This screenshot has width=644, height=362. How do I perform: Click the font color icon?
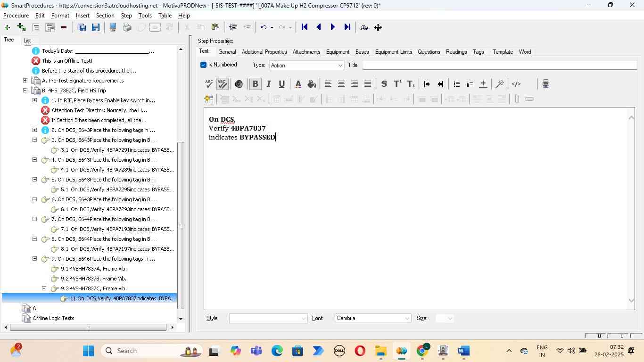coord(298,84)
